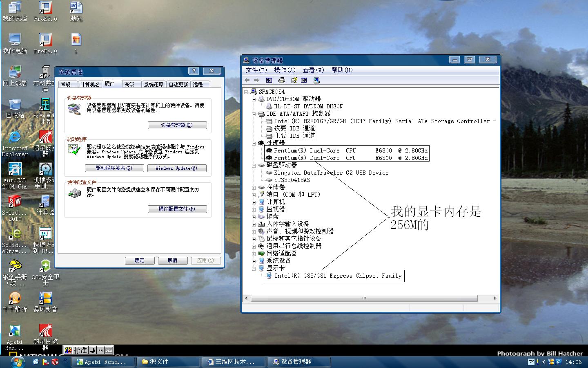Click the 硬件配置文件(P) button

tap(177, 209)
